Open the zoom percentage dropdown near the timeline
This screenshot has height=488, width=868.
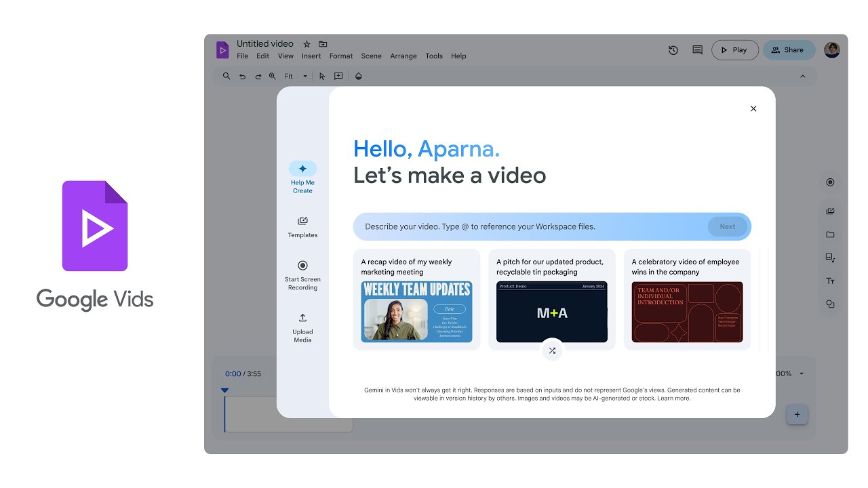coord(801,373)
